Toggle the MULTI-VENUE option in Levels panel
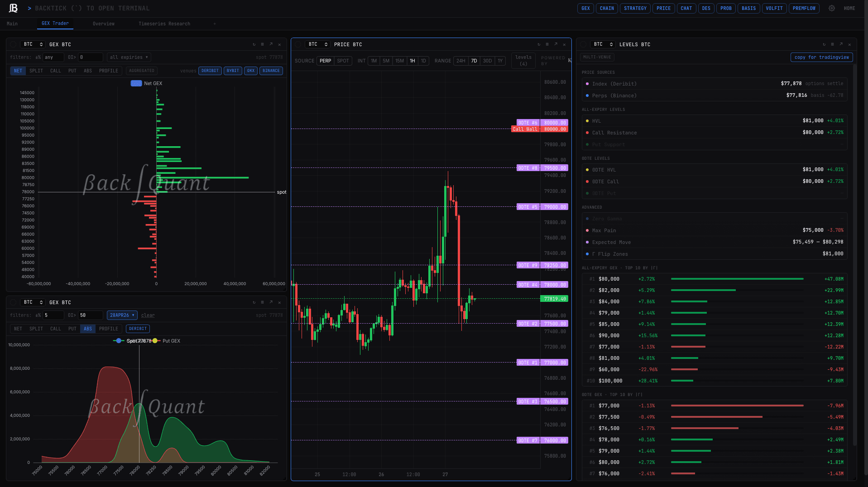Screen dimensions: 868x487 [x=597, y=57]
